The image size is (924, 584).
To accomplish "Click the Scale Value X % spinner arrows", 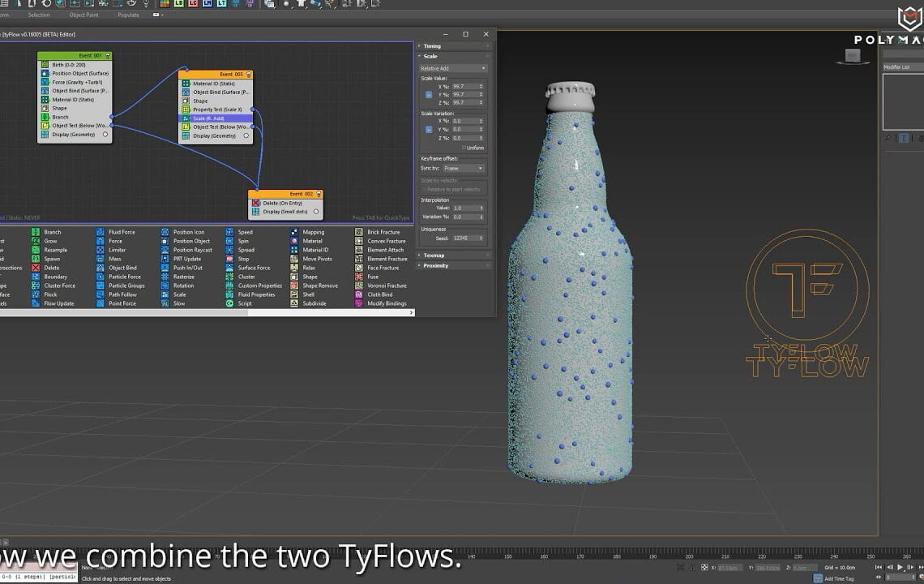I will pyautogui.click(x=481, y=86).
